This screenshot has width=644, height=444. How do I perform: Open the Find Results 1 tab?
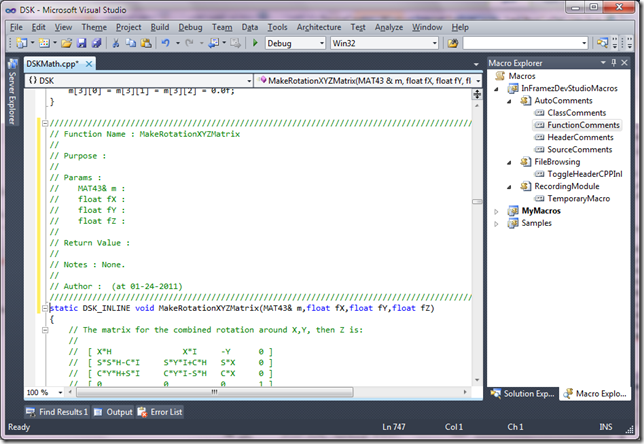click(57, 412)
